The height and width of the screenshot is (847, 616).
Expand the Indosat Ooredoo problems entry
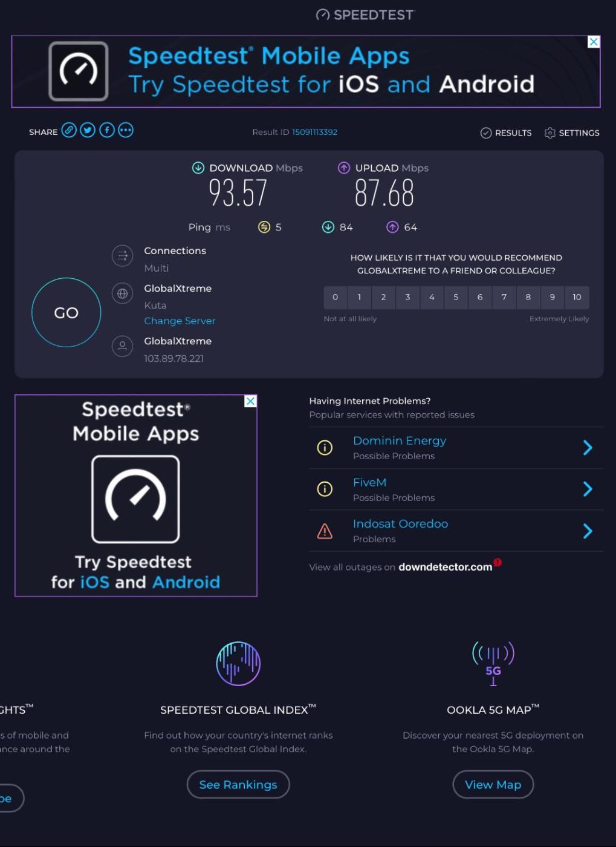click(x=587, y=531)
